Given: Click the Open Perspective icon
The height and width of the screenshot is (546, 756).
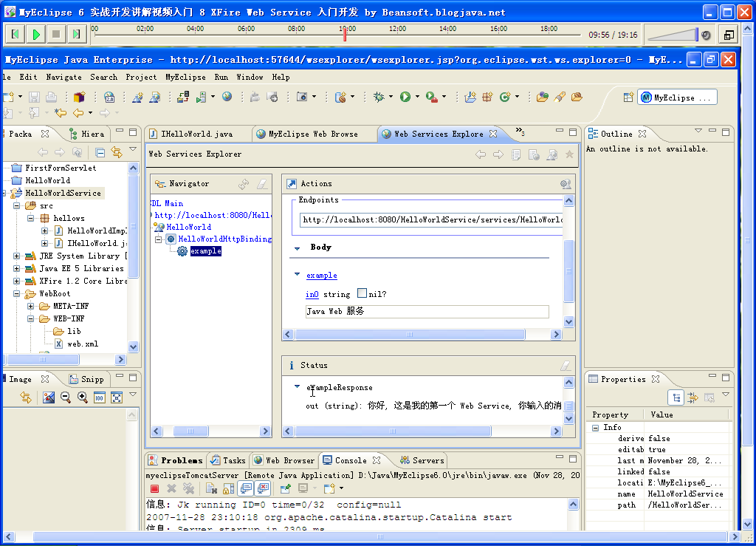Looking at the screenshot, I should click(628, 98).
